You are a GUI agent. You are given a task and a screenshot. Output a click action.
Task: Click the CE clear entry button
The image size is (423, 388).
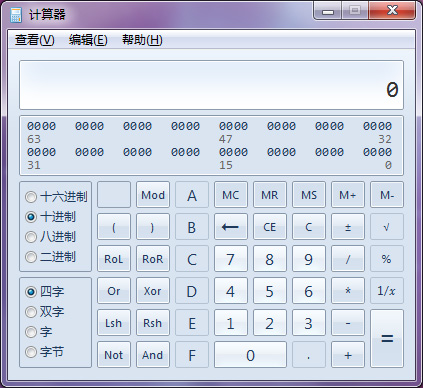click(270, 227)
